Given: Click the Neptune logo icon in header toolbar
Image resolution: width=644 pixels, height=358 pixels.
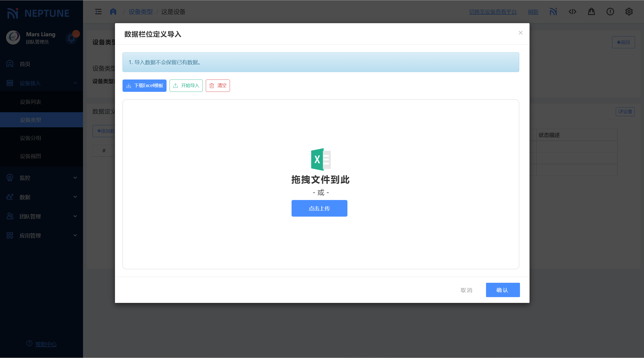Looking at the screenshot, I should tap(553, 12).
